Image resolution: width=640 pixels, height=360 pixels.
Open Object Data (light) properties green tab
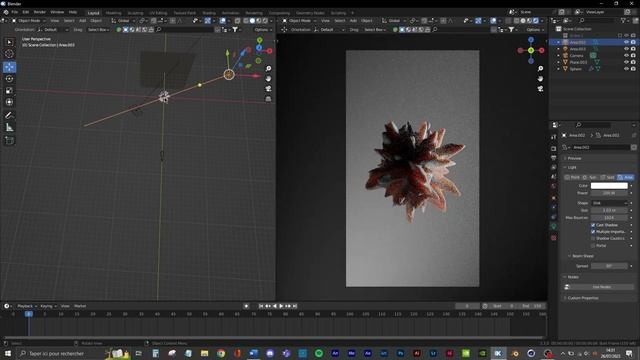coord(553,226)
